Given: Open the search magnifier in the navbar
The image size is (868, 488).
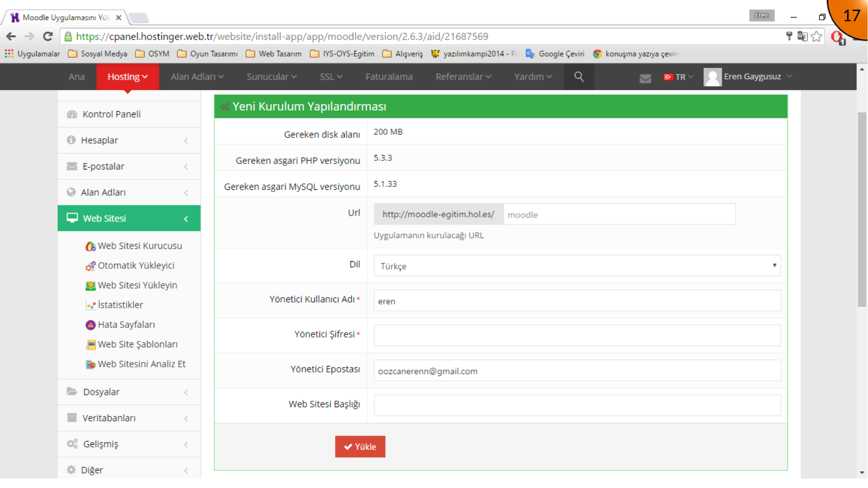Looking at the screenshot, I should tap(579, 77).
